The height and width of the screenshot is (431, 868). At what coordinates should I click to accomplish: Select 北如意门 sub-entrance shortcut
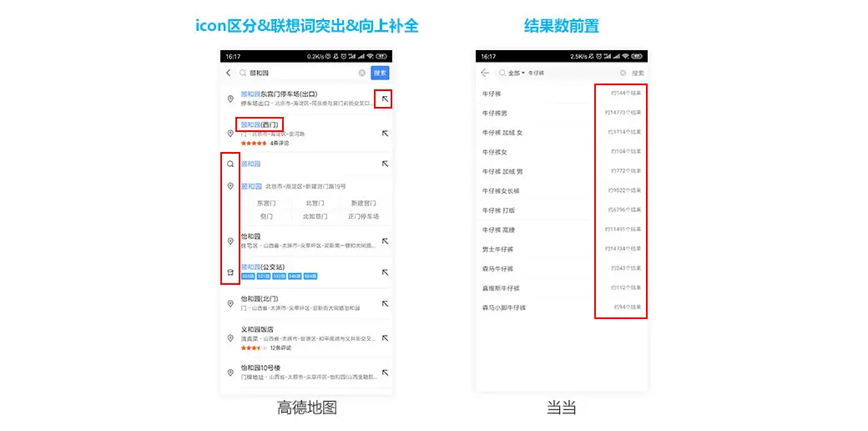click(x=315, y=216)
